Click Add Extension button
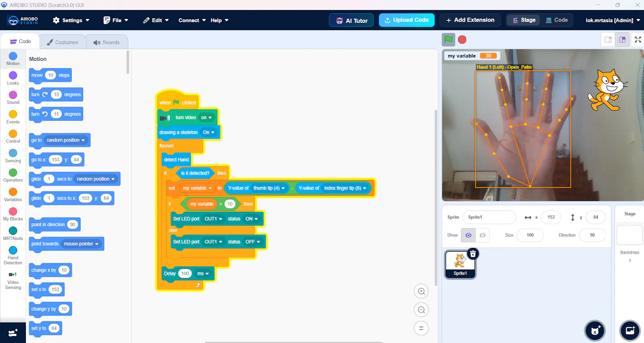 470,20
